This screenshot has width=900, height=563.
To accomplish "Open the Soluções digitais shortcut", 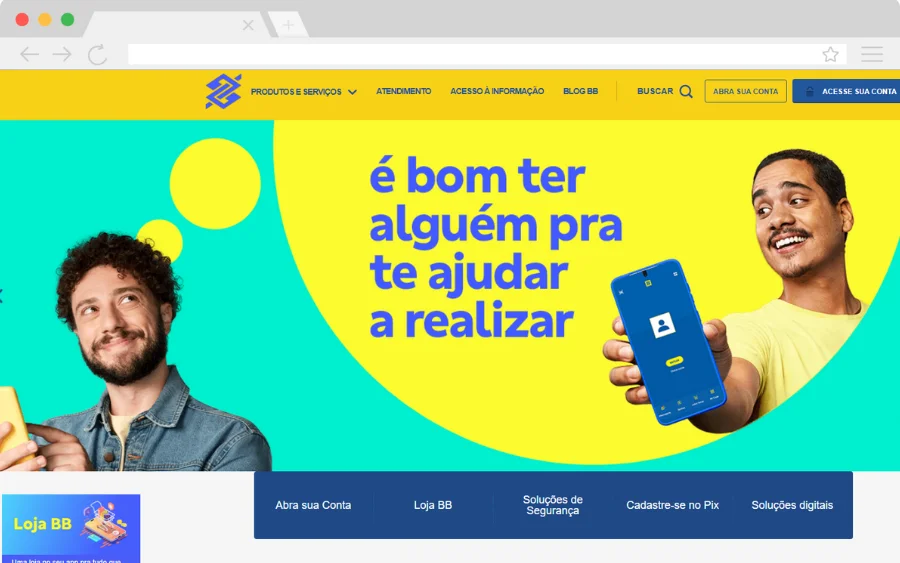I will click(792, 505).
